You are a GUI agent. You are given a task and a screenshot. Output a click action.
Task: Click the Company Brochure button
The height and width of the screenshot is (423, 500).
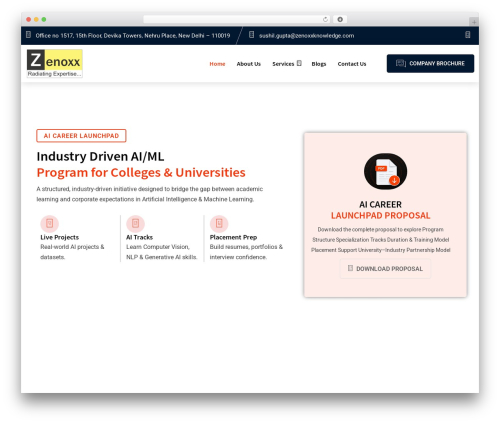pyautogui.click(x=430, y=63)
